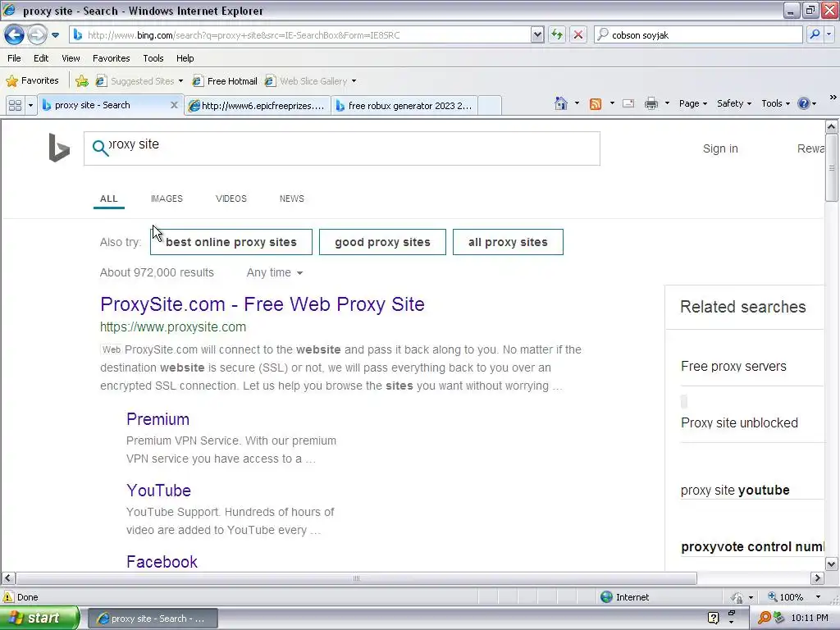Open the search provider dropdown arrow
The height and width of the screenshot is (630, 840).
pos(829,34)
